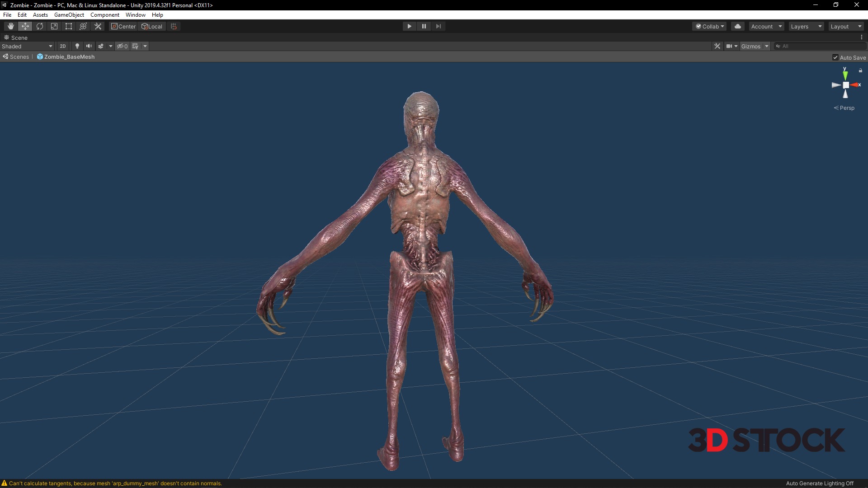868x488 pixels.
Task: Click the grid snapping icon
Action: point(174,26)
